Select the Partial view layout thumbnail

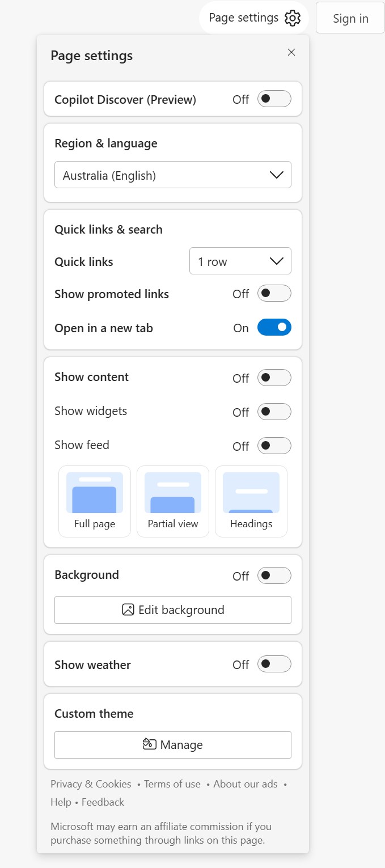coord(173,501)
